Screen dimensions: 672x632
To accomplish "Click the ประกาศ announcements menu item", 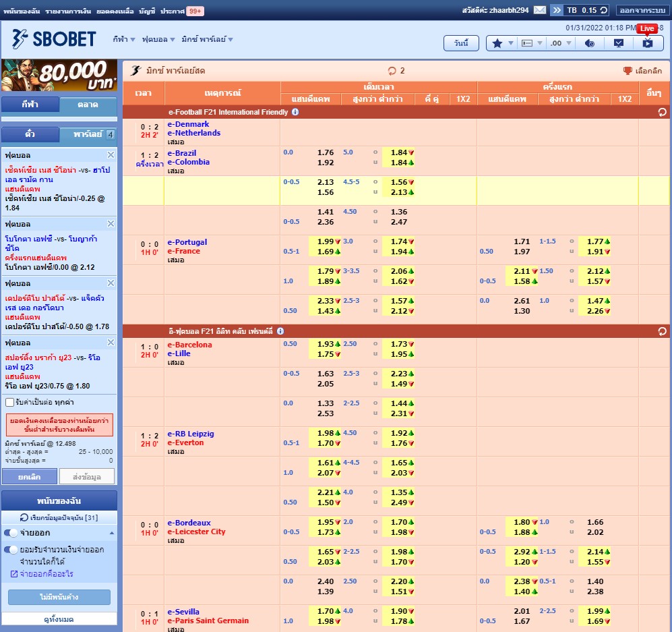I will pos(173,11).
